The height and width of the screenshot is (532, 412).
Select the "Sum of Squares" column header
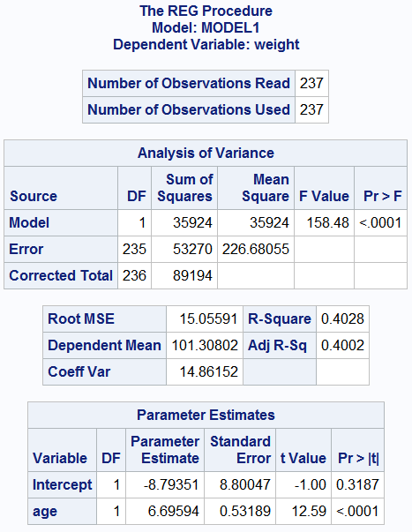pyautogui.click(x=185, y=188)
